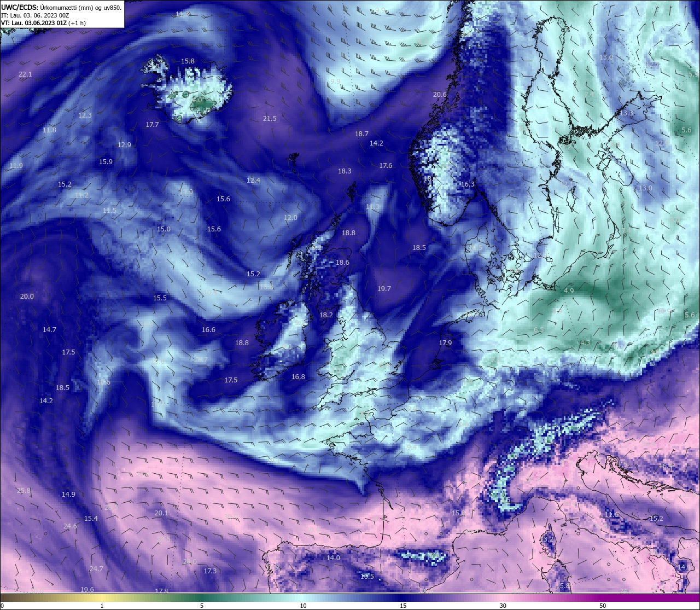
Task: Click the 15.9 map value
Action: 106,161
